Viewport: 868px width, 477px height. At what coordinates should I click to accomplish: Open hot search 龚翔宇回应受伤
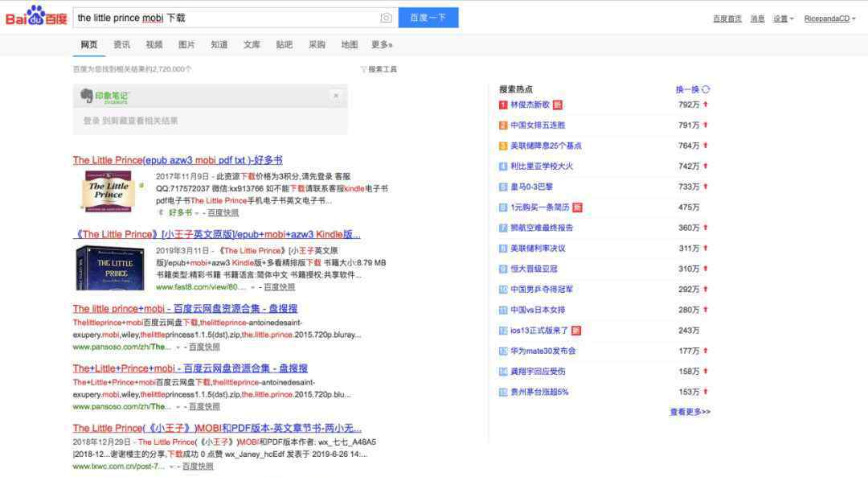(538, 371)
